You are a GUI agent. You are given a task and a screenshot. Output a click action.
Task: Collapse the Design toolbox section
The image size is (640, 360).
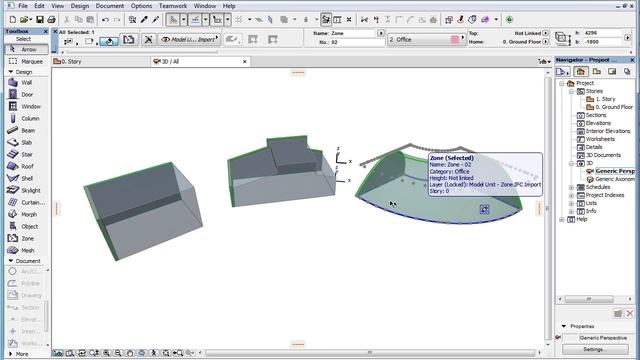[x=11, y=72]
